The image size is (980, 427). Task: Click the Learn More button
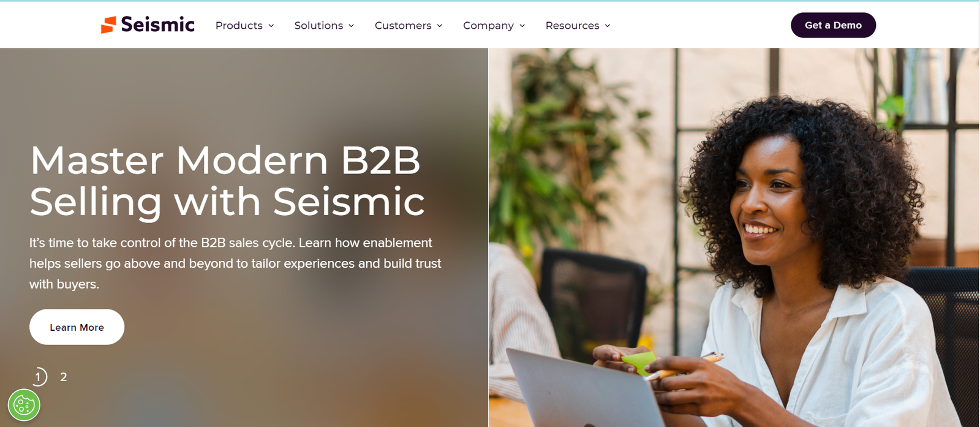coord(77,327)
